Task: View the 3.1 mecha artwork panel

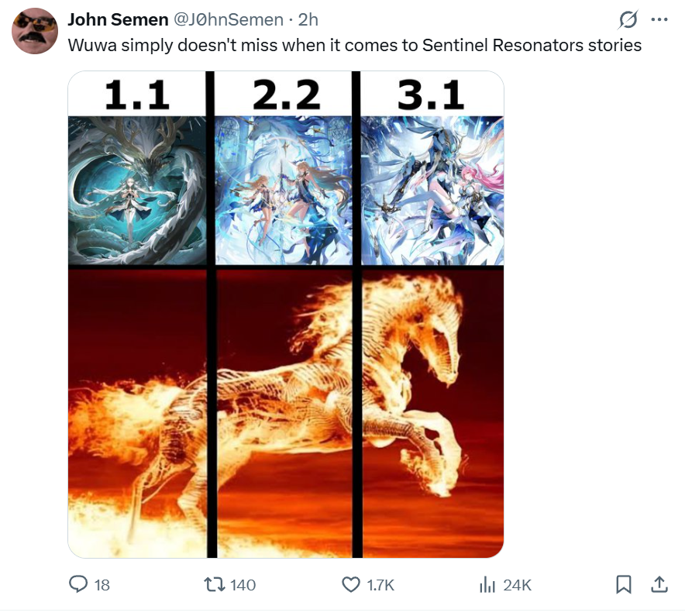Action: (x=432, y=191)
